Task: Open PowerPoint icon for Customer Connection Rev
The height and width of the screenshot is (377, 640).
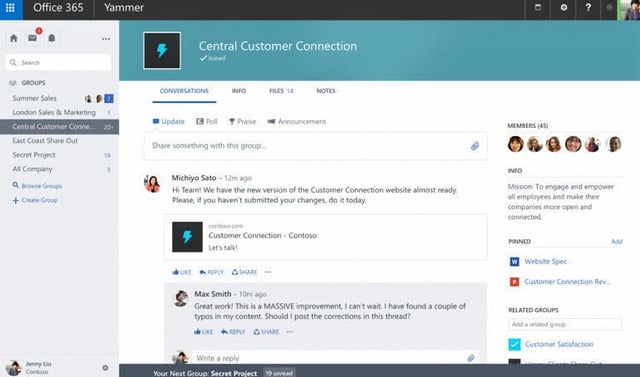Action: click(x=514, y=282)
